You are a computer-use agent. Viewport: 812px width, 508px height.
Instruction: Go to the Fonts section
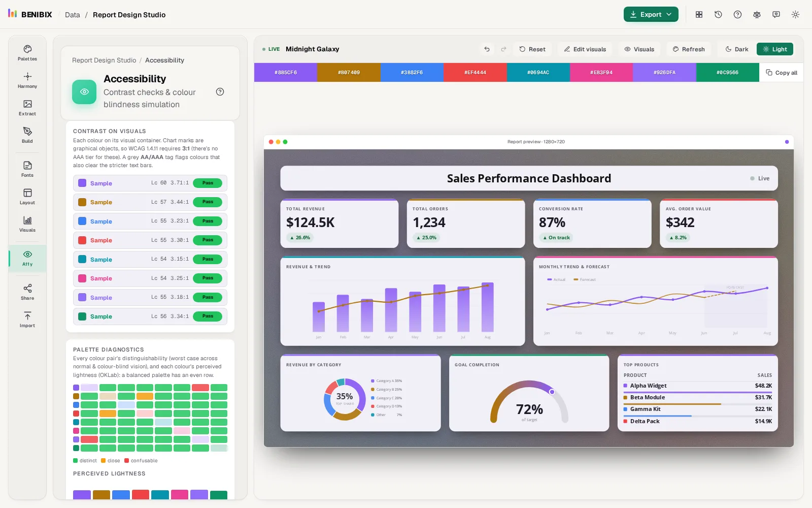click(x=27, y=169)
